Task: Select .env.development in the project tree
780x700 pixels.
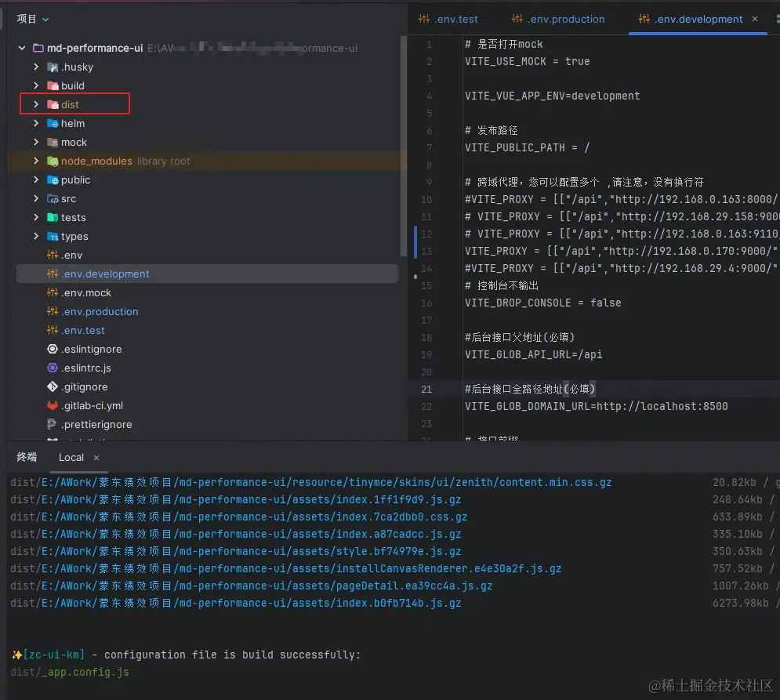Action: pyautogui.click(x=207, y=274)
